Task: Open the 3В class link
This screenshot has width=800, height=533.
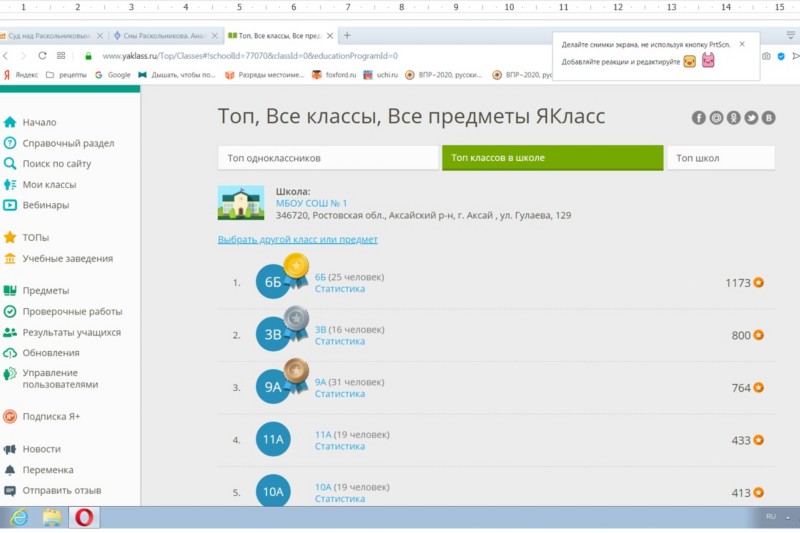Action: coord(320,329)
